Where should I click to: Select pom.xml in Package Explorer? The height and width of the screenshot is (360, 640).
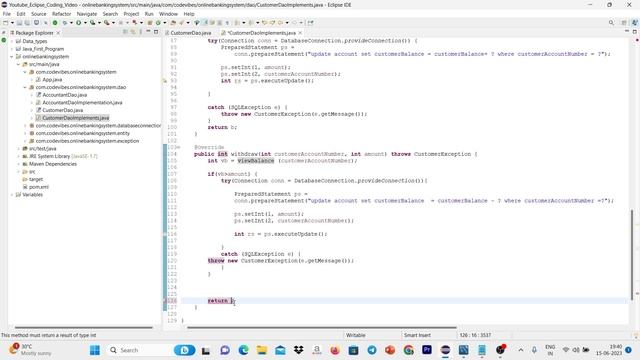click(38, 187)
